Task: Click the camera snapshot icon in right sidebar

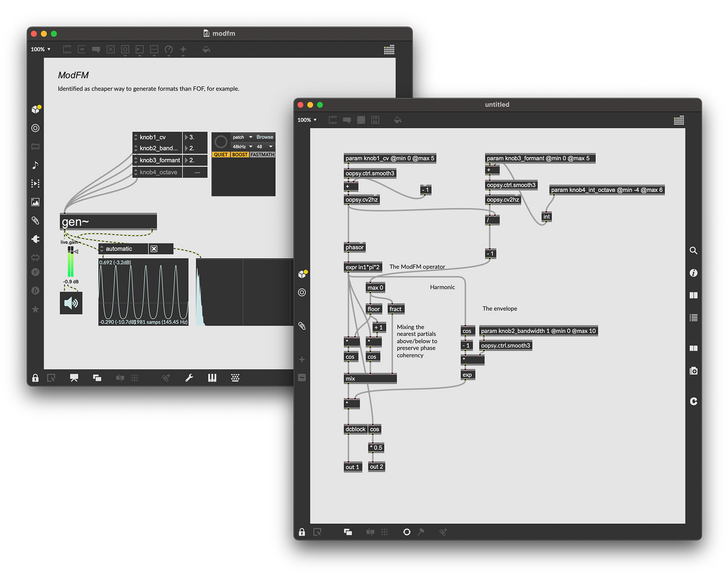Action: pyautogui.click(x=694, y=371)
